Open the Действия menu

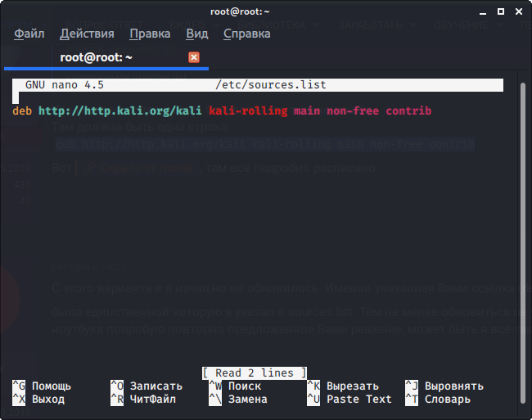click(87, 34)
